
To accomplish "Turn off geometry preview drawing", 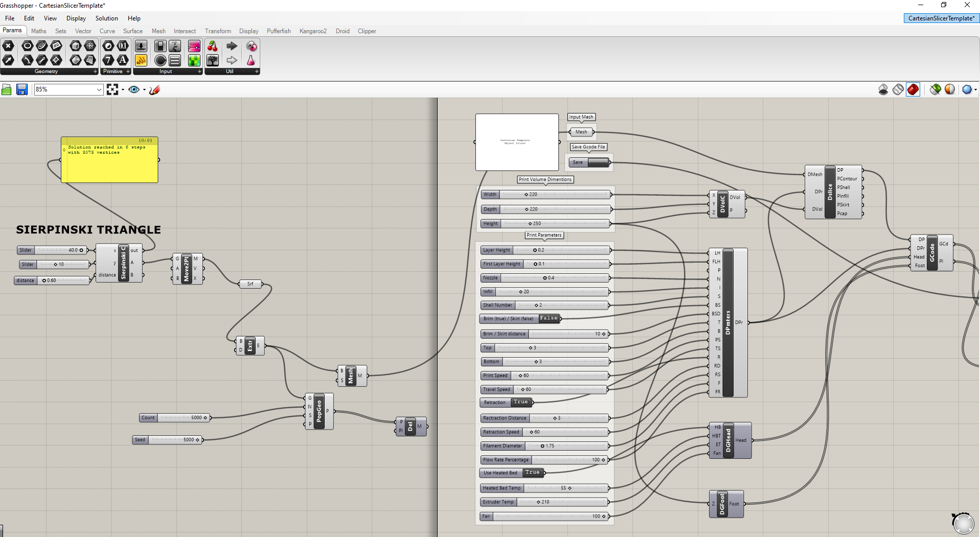I will point(883,89).
